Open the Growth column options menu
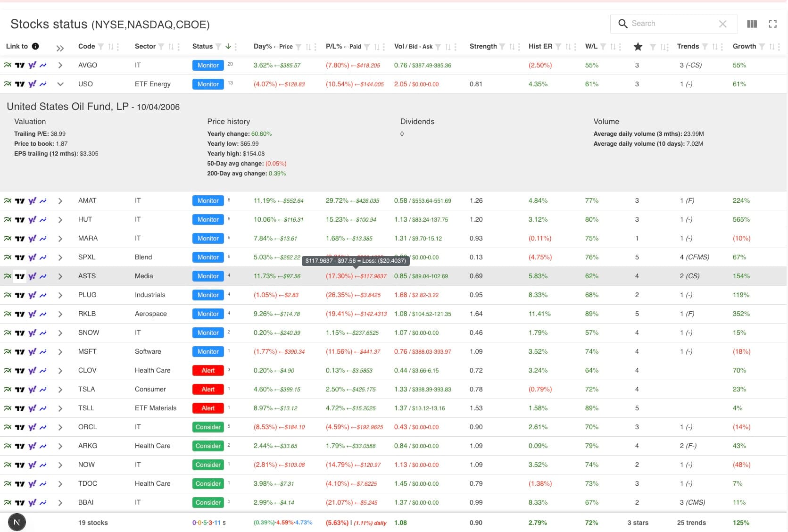Screen dimensions: 788x532 [x=779, y=47]
